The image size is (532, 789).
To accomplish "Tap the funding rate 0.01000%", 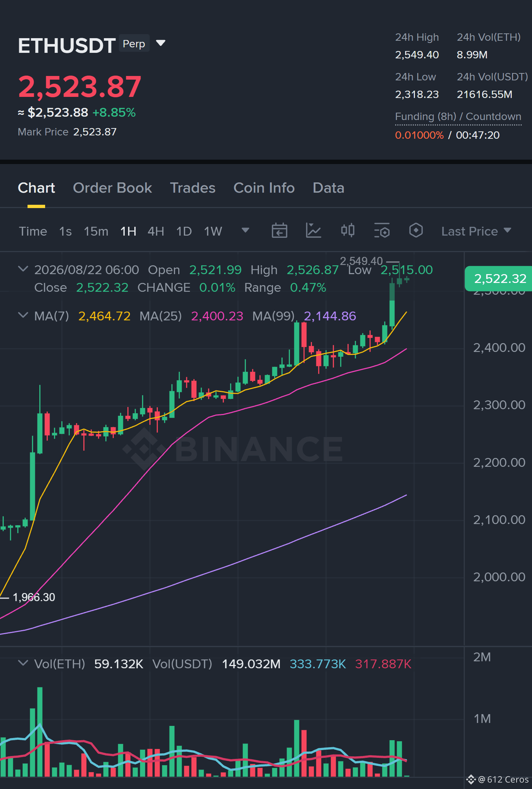I will [x=419, y=135].
